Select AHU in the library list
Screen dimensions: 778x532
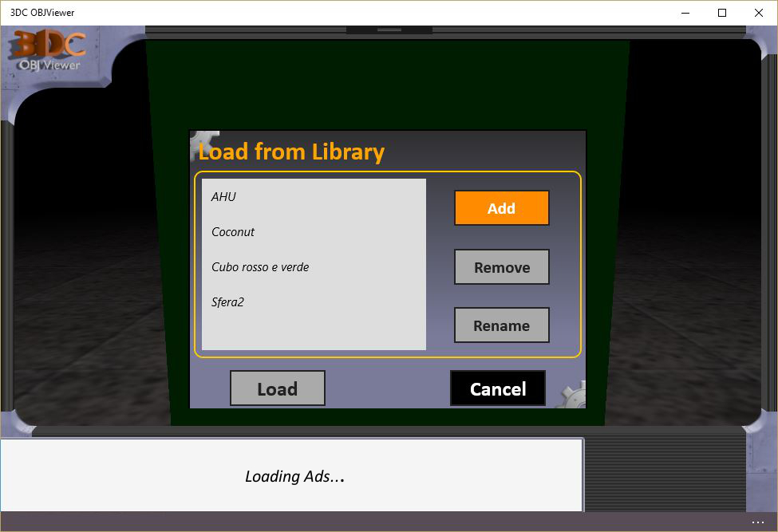point(224,197)
